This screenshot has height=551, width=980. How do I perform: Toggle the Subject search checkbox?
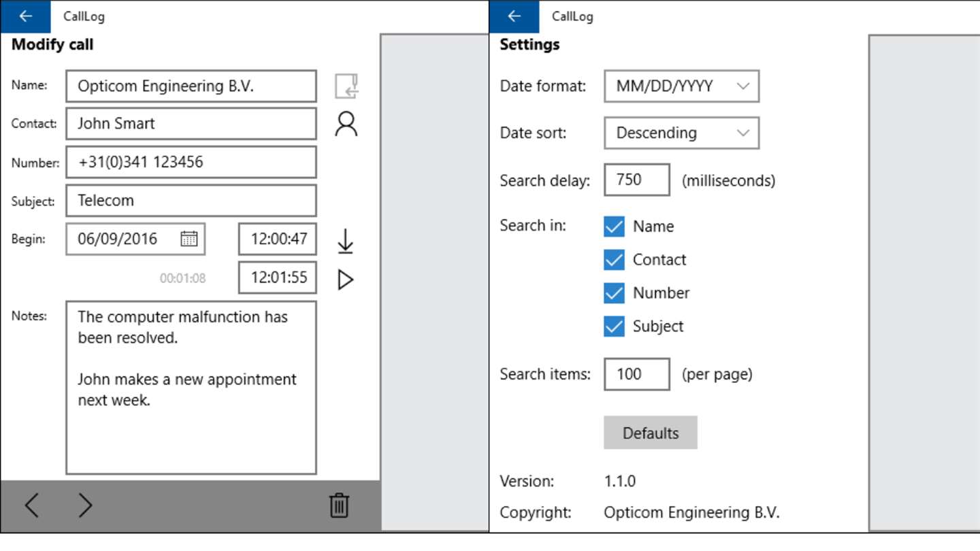(614, 327)
